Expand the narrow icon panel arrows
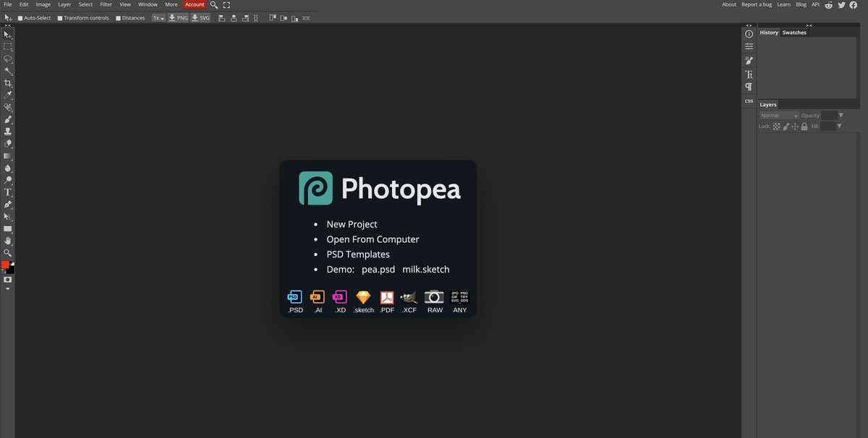This screenshot has height=438, width=868. (749, 25)
